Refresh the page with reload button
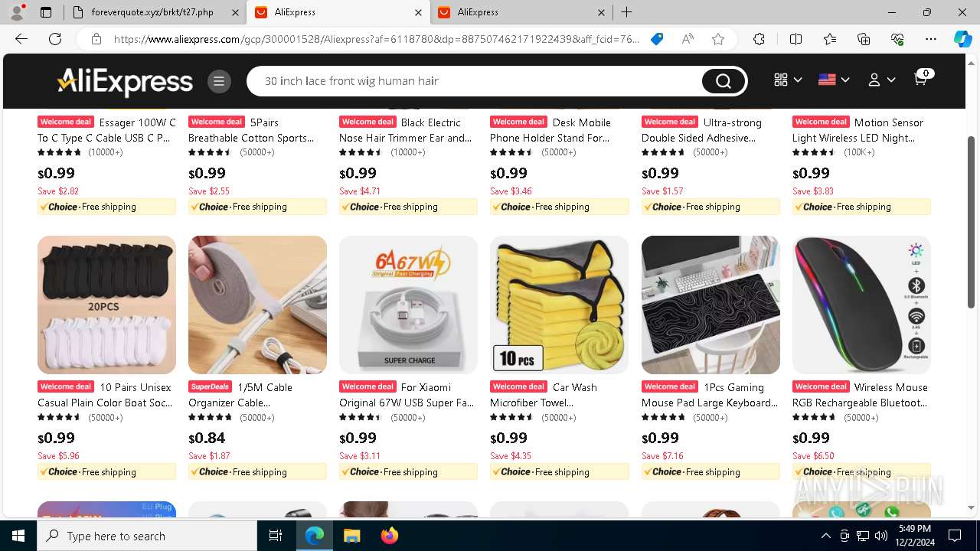This screenshot has height=551, width=980. coord(55,39)
